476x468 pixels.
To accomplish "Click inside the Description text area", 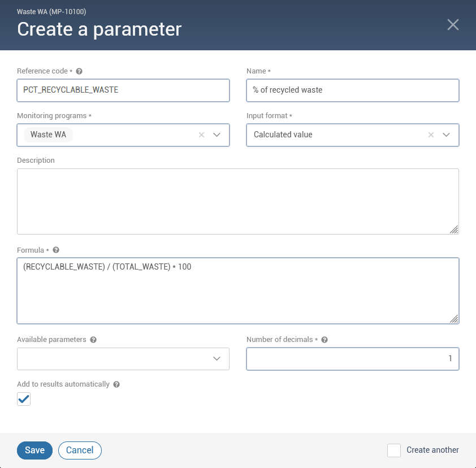I will pos(237,201).
